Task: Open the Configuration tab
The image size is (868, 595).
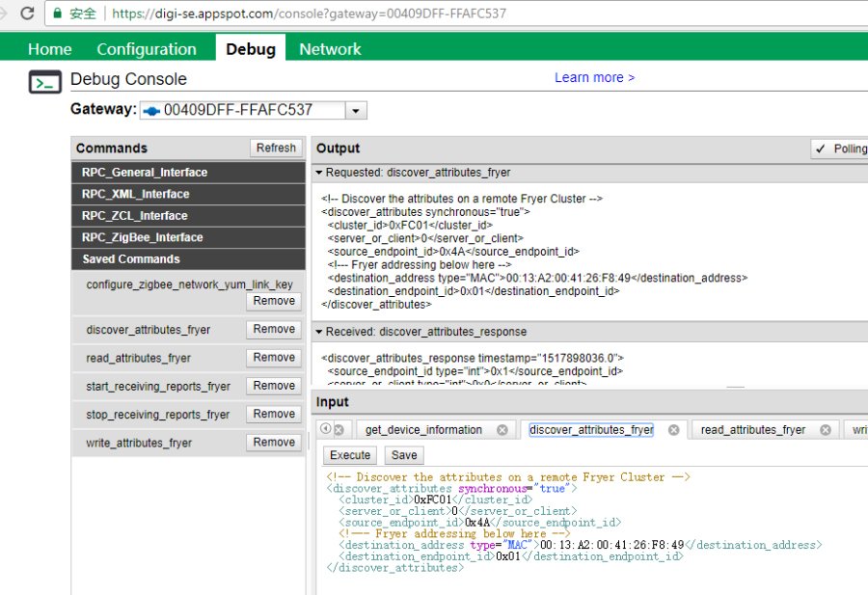Action: pos(147,49)
